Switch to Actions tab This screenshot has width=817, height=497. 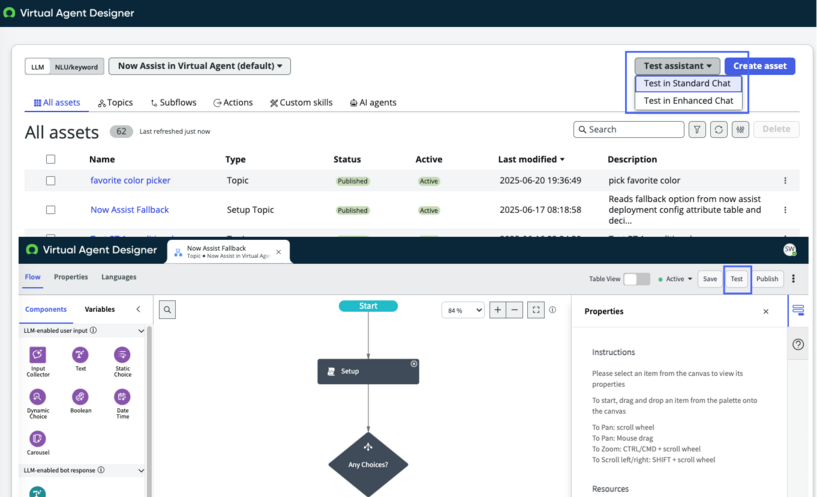pyautogui.click(x=233, y=103)
